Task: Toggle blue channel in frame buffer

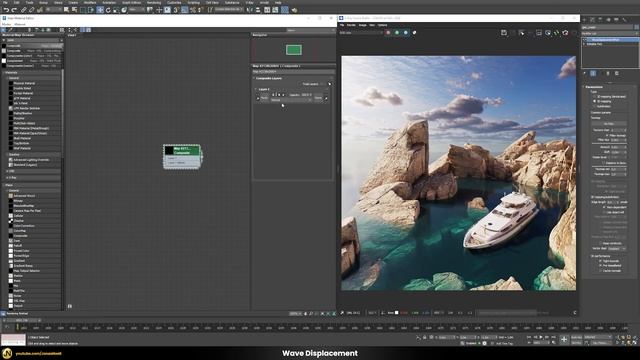Action: (x=406, y=33)
